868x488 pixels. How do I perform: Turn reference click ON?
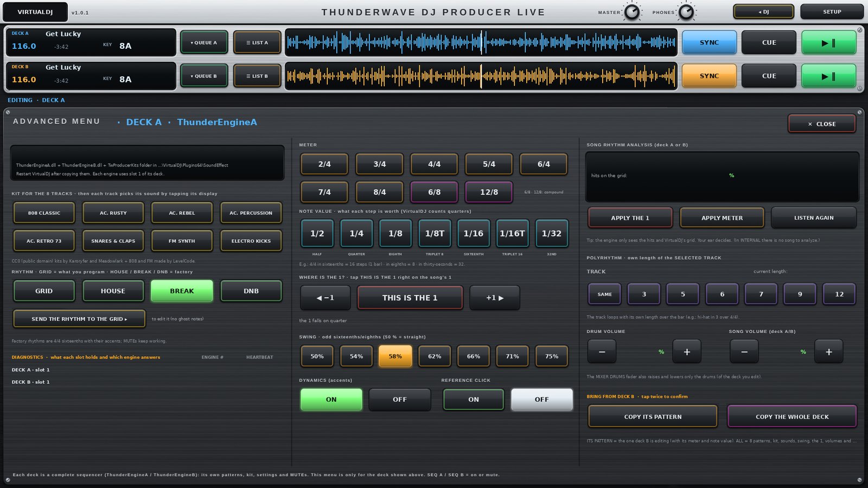tap(474, 400)
